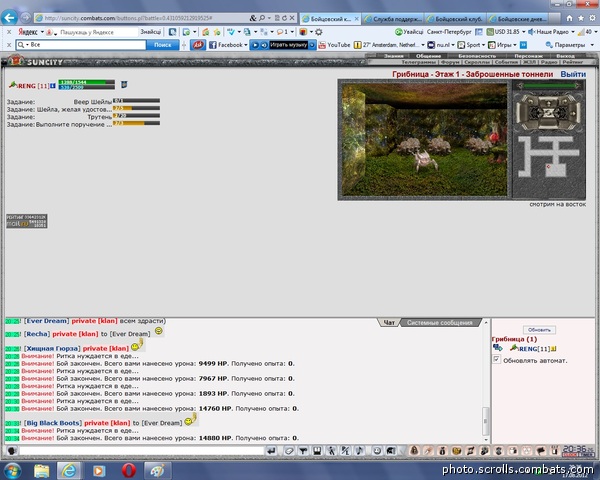The height and width of the screenshot is (480, 600).
Task: Open the Форум submenu link
Action: click(x=450, y=62)
